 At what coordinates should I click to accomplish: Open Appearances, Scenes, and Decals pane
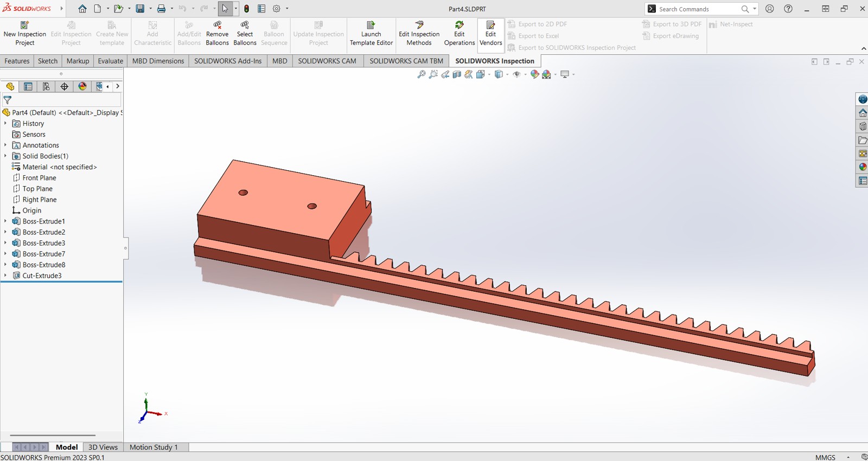[x=863, y=167]
